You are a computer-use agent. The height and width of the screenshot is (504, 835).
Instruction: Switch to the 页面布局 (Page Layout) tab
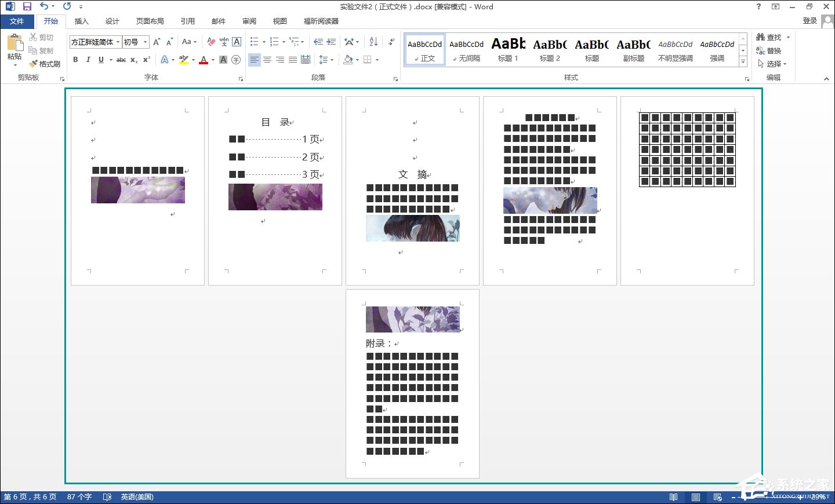[x=150, y=21]
